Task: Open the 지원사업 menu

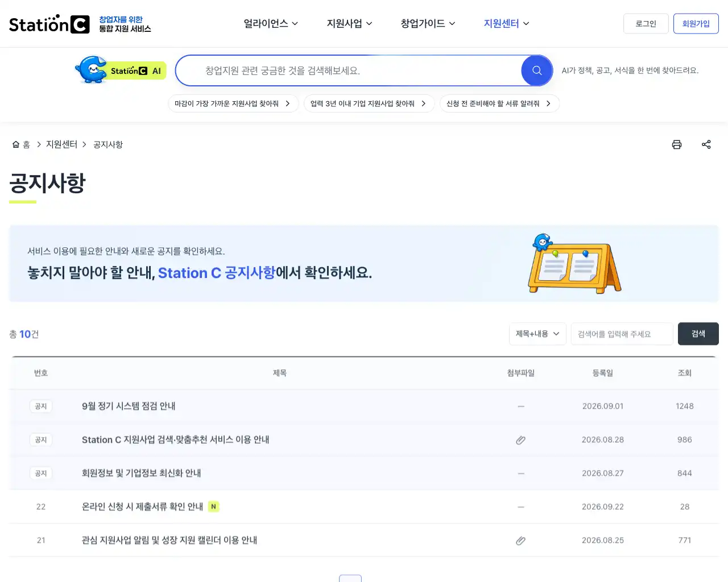Action: (349, 23)
